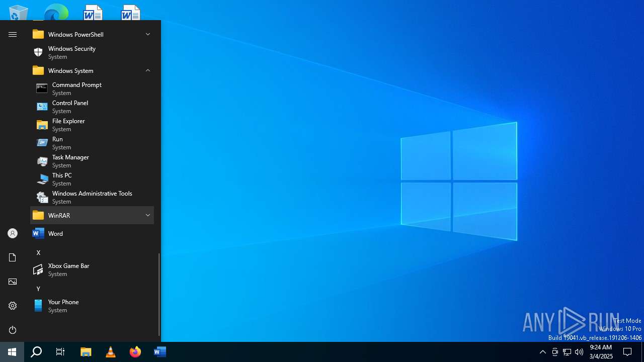644x362 pixels.
Task: Click the Start menu app list scrollbar
Action: [x=159, y=295]
